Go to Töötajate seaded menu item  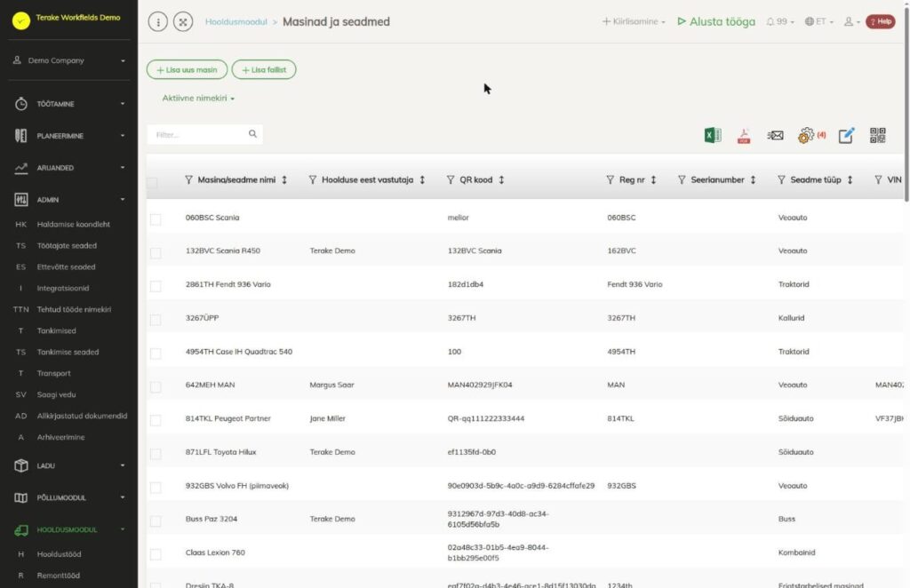pos(67,246)
